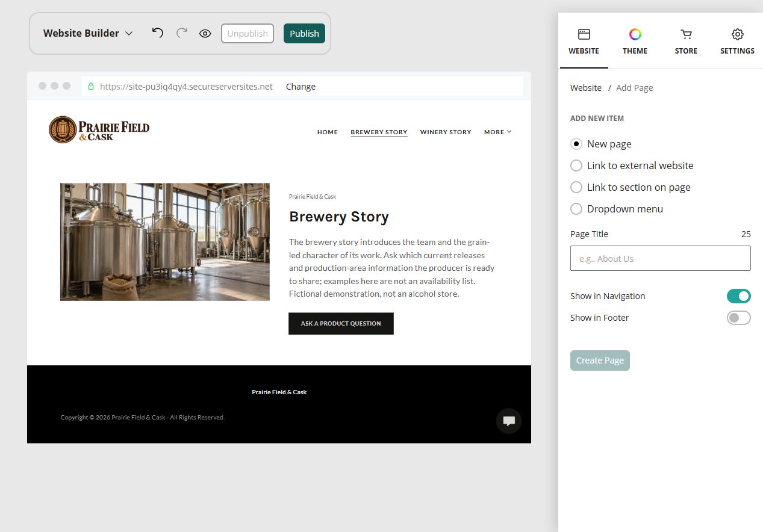Click the ADD NEW ITEM label

(597, 119)
